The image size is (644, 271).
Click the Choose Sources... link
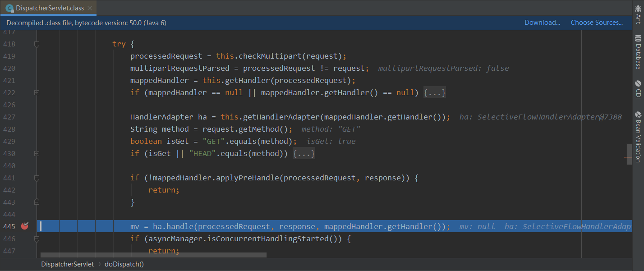click(597, 23)
